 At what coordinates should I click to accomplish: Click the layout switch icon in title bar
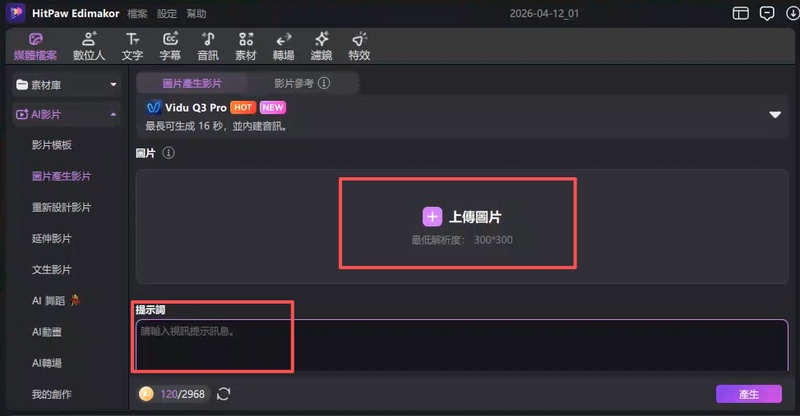click(x=740, y=13)
